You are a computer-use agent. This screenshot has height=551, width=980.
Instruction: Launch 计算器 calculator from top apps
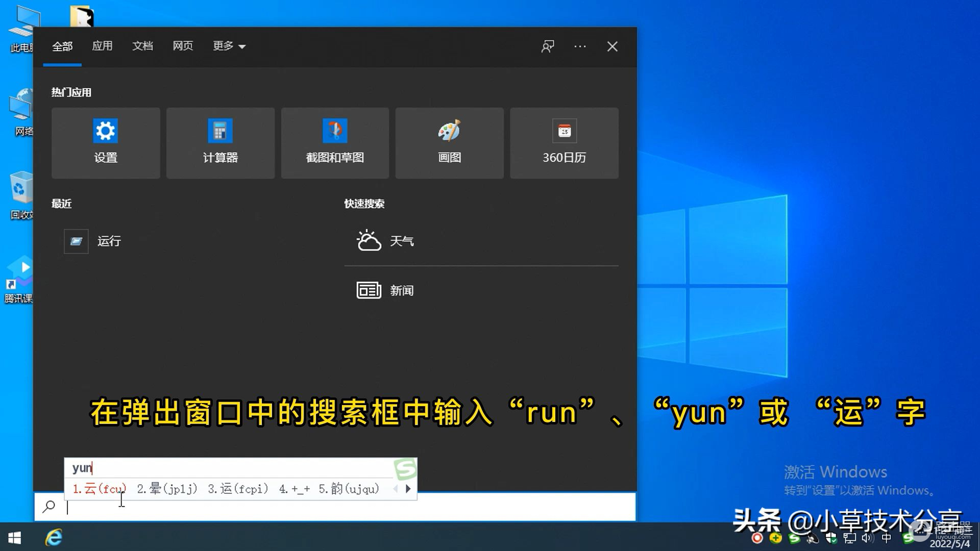pyautogui.click(x=220, y=143)
